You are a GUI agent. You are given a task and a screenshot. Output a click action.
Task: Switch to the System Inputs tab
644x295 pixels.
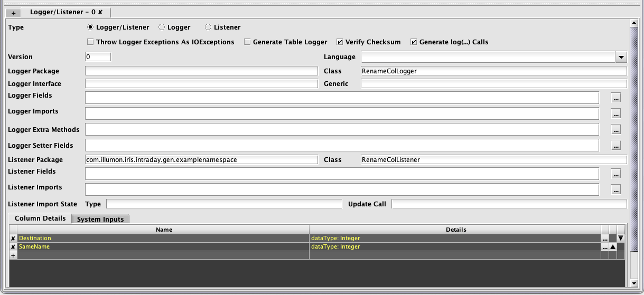100,219
